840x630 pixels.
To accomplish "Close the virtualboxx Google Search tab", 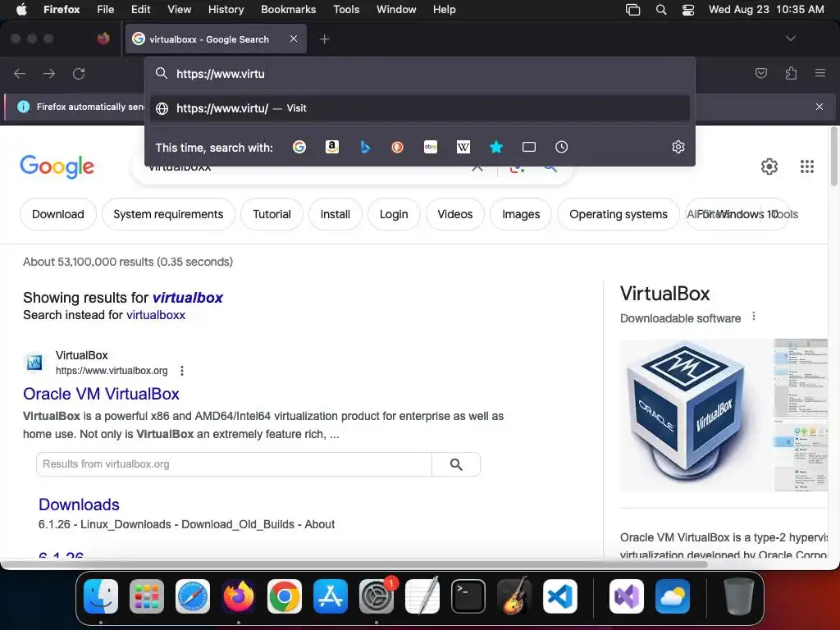I will [x=294, y=39].
